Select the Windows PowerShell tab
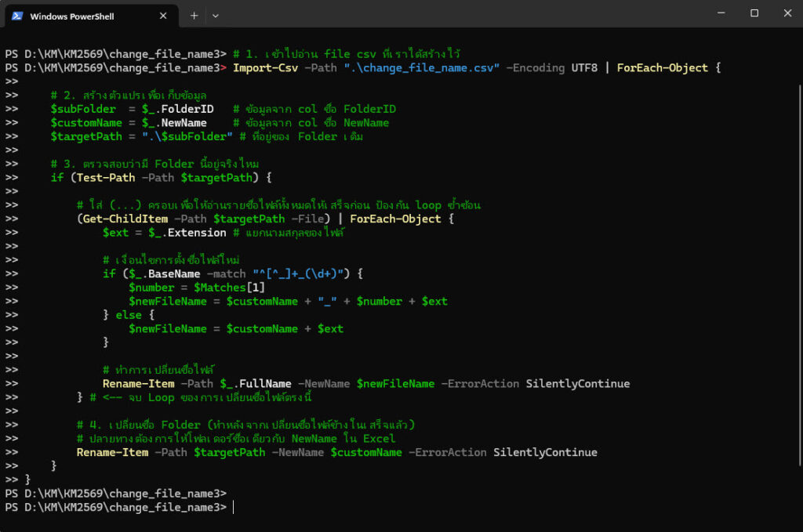This screenshot has width=803, height=532. [92, 16]
